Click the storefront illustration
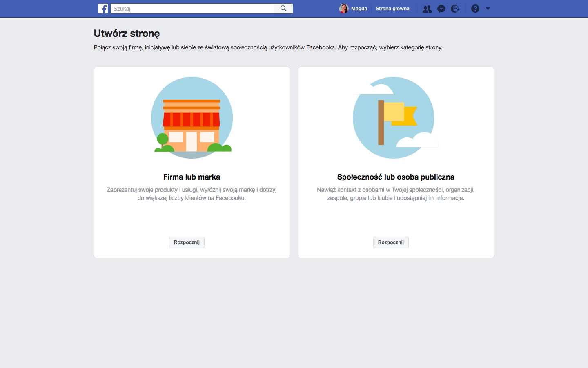This screenshot has height=368, width=588. tap(192, 118)
